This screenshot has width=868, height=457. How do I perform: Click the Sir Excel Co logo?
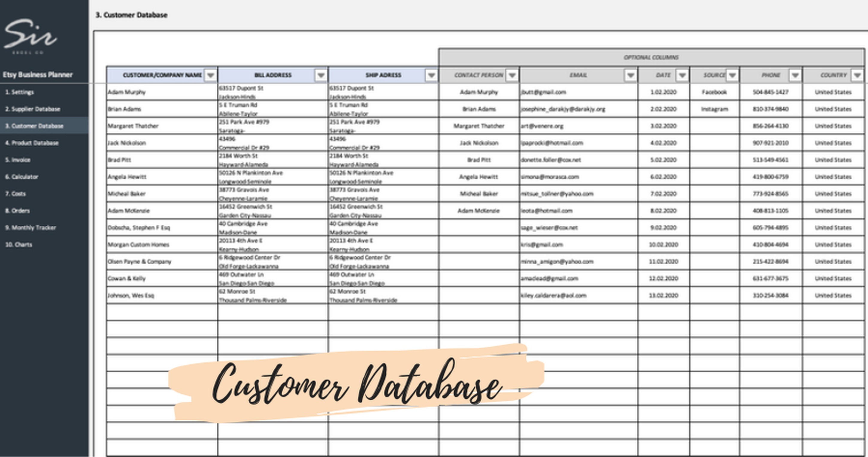click(30, 36)
